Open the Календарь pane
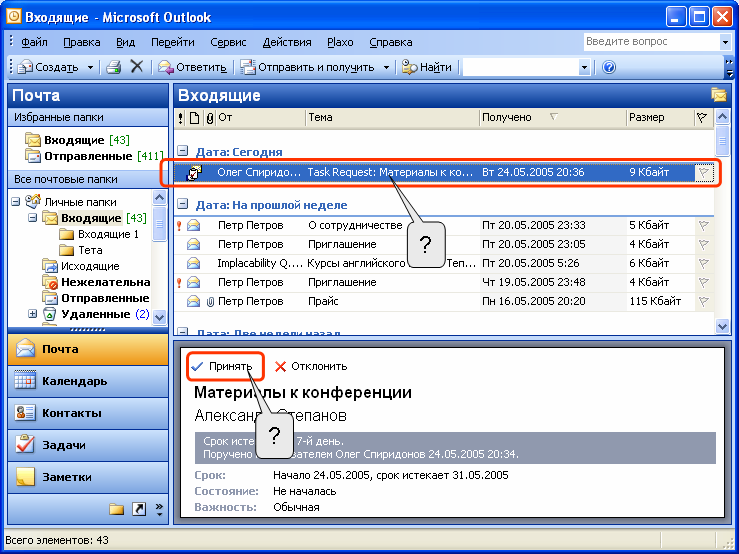The height and width of the screenshot is (554, 739). [88, 381]
